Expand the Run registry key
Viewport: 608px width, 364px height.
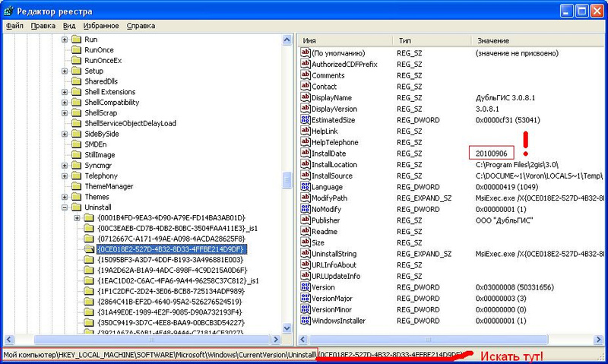(65, 39)
